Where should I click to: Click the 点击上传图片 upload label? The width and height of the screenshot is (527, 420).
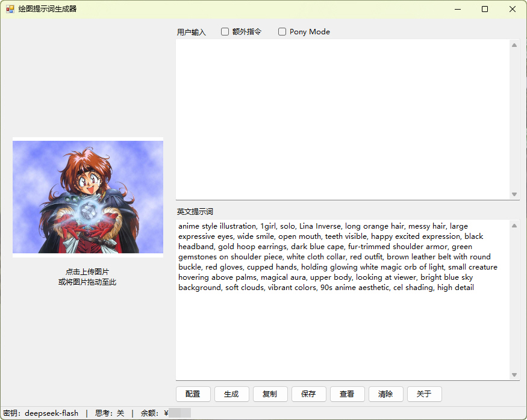coord(87,271)
